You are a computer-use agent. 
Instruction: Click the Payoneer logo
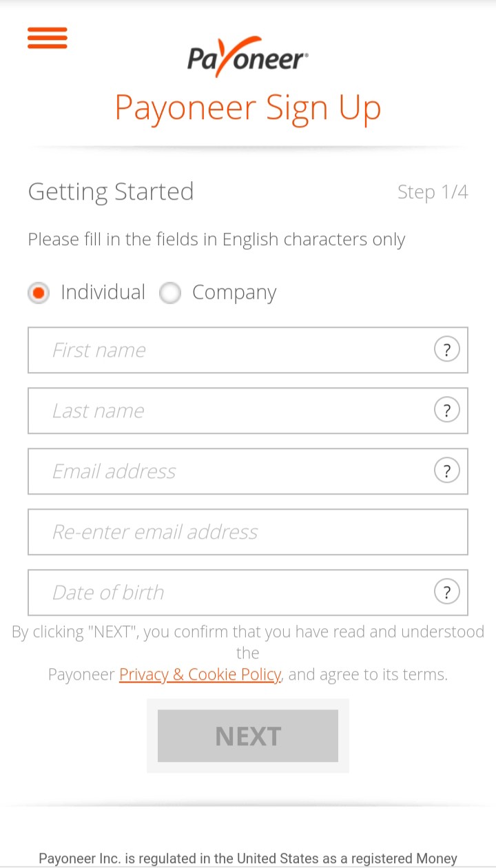[x=247, y=56]
